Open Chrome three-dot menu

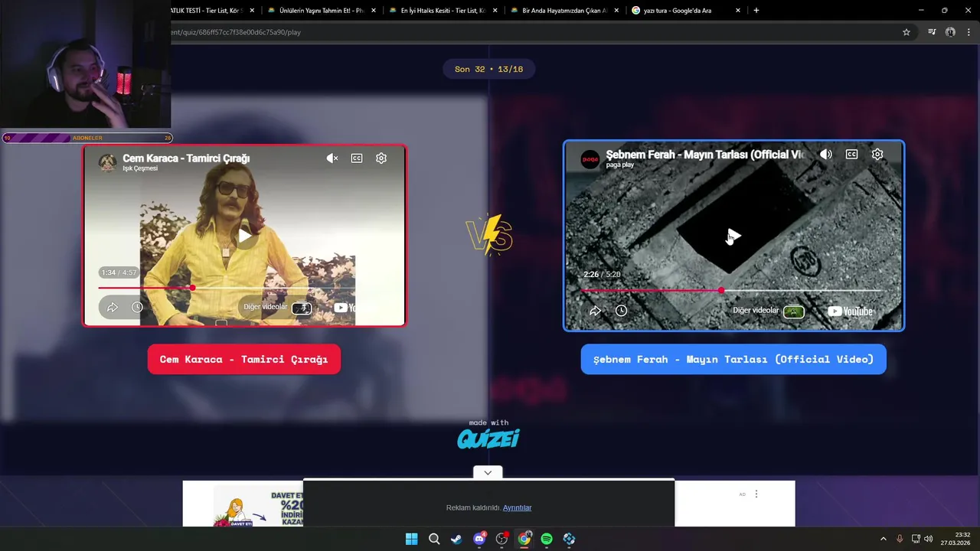click(x=969, y=32)
